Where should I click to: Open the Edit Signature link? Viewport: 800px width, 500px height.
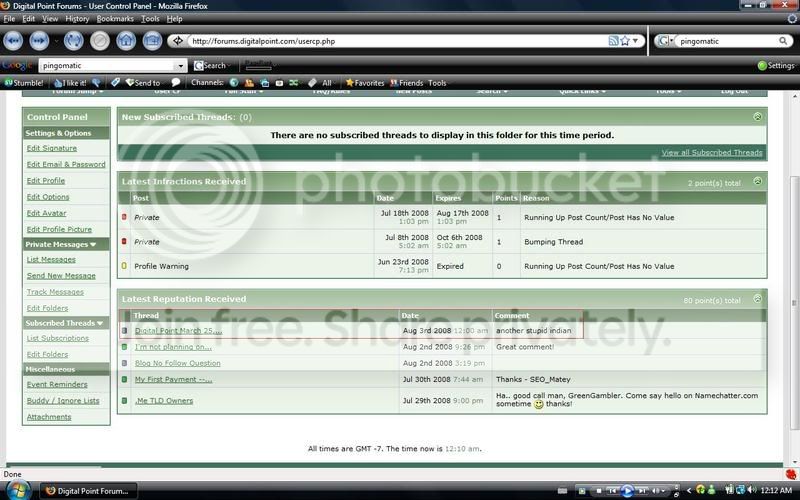pyautogui.click(x=52, y=148)
